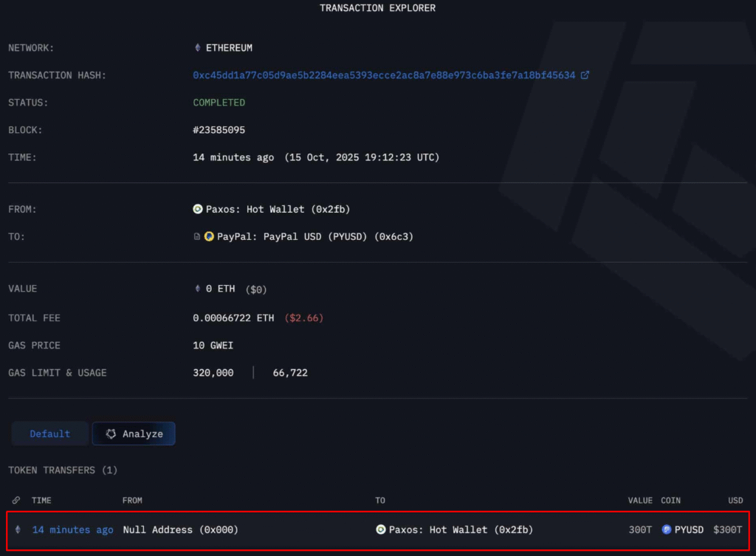Click the Ethereum icon beside NETWORK
The width and height of the screenshot is (756, 556).
point(196,47)
